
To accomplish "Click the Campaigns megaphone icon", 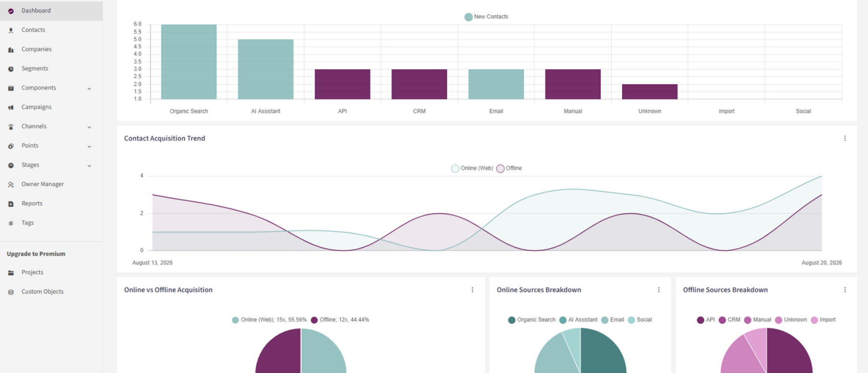I will click(x=11, y=107).
